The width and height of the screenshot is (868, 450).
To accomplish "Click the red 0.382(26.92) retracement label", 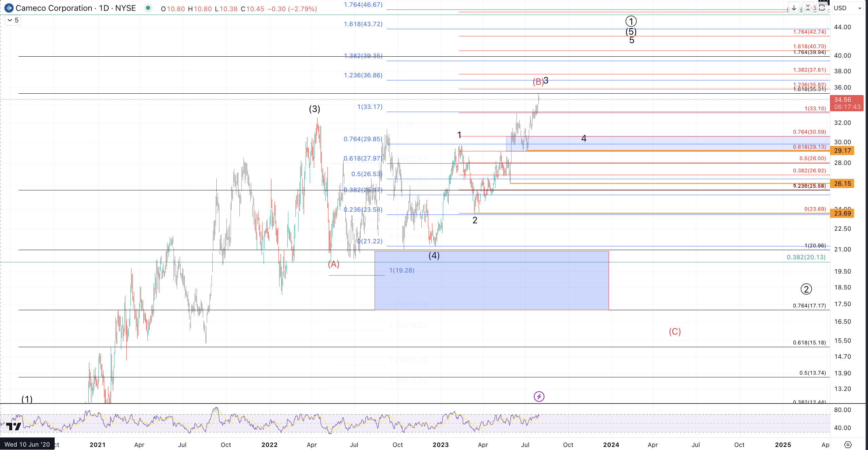I will pyautogui.click(x=810, y=171).
